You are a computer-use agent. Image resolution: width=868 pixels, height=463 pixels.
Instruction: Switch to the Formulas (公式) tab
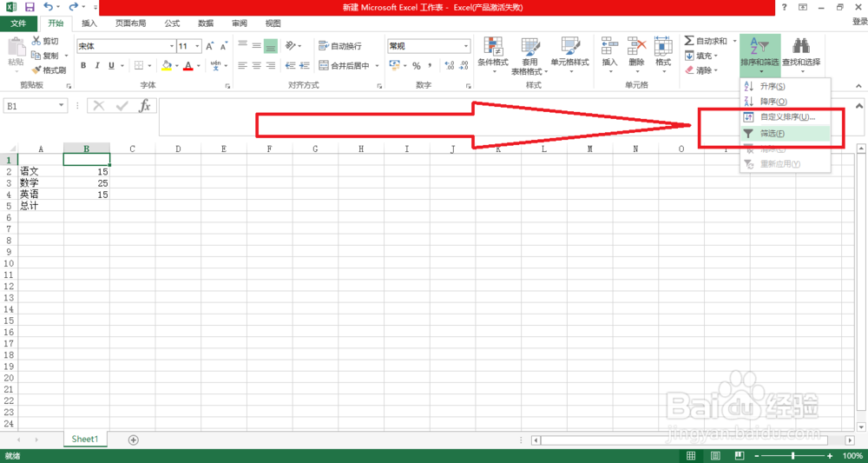[x=172, y=23]
